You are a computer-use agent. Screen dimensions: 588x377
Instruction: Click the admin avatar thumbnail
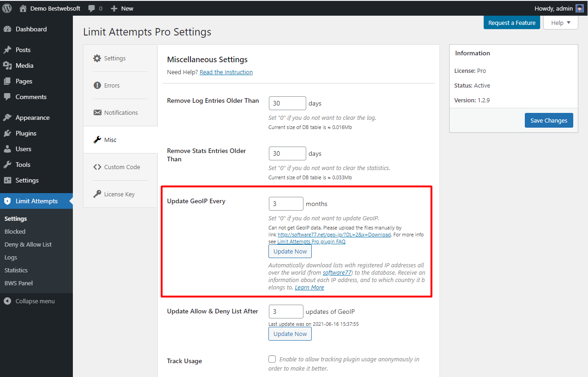point(580,8)
